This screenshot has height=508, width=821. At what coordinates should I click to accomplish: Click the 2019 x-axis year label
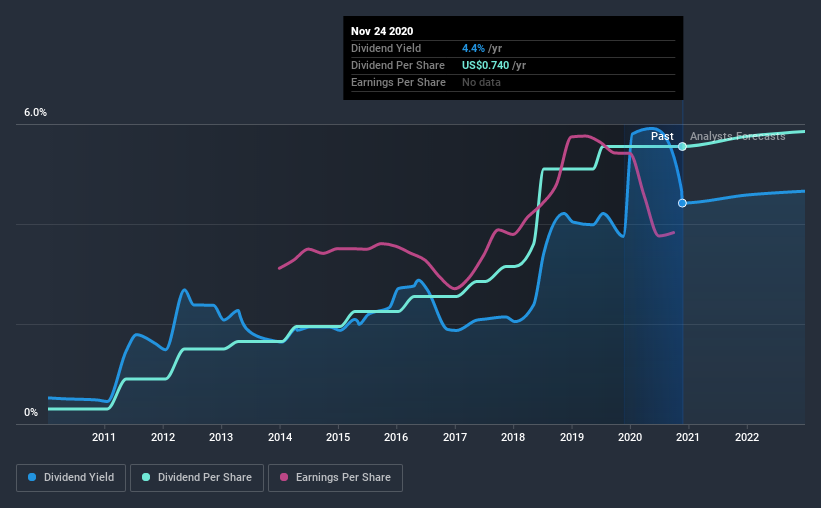point(572,437)
